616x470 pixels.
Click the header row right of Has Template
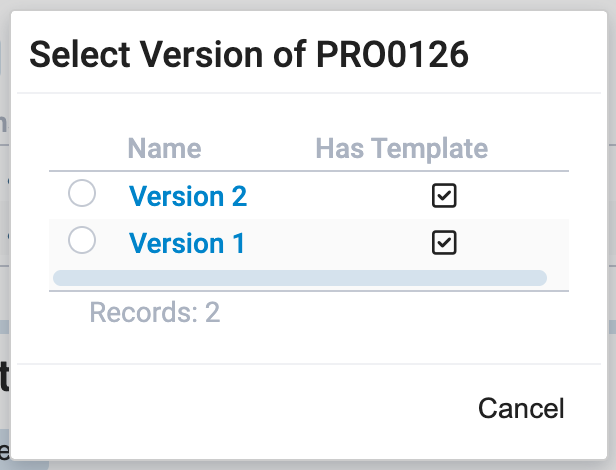[532, 149]
